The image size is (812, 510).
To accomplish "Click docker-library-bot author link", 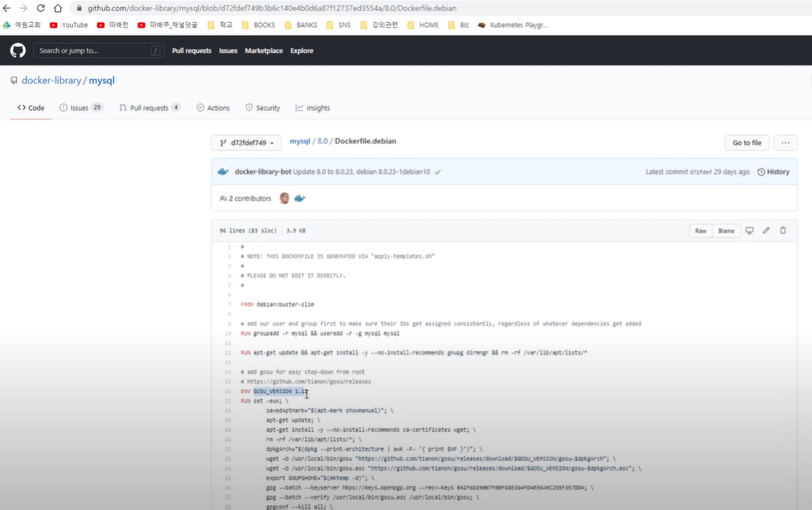I will (x=263, y=171).
